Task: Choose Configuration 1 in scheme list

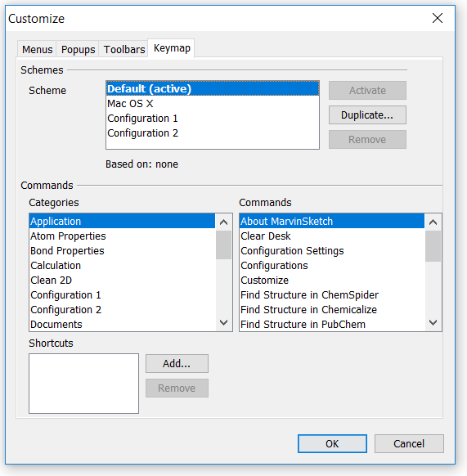Action: [x=213, y=119]
